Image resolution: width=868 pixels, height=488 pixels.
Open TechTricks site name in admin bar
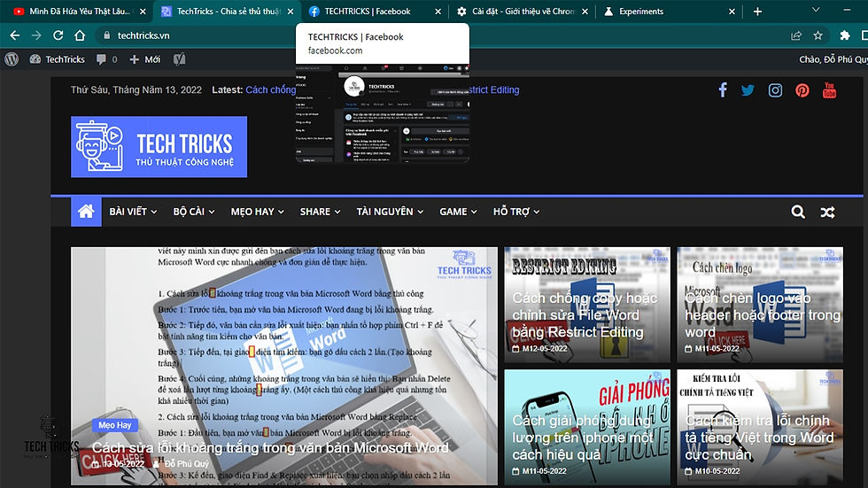point(58,59)
